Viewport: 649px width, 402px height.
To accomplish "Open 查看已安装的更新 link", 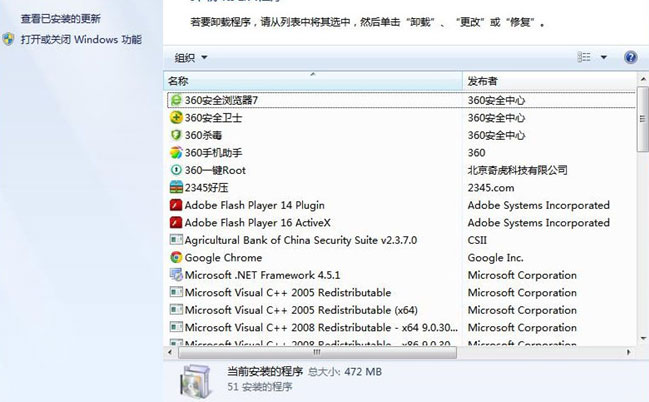I will [60, 19].
